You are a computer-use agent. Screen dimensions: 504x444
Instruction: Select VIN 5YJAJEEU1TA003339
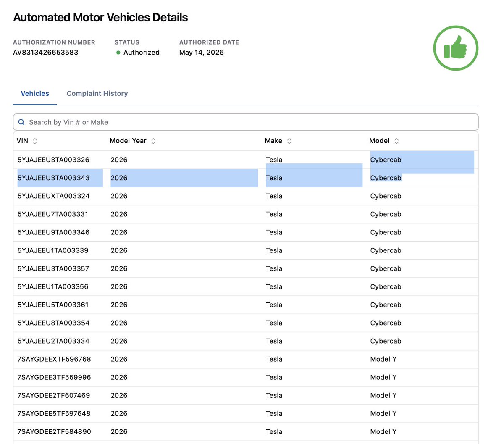click(53, 250)
